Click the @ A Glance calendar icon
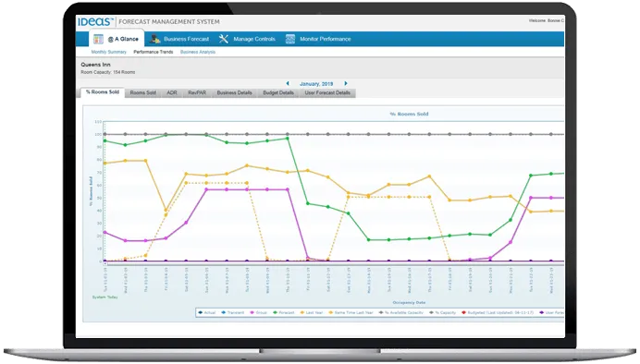Image resolution: width=640 pixels, height=364 pixels. point(98,39)
